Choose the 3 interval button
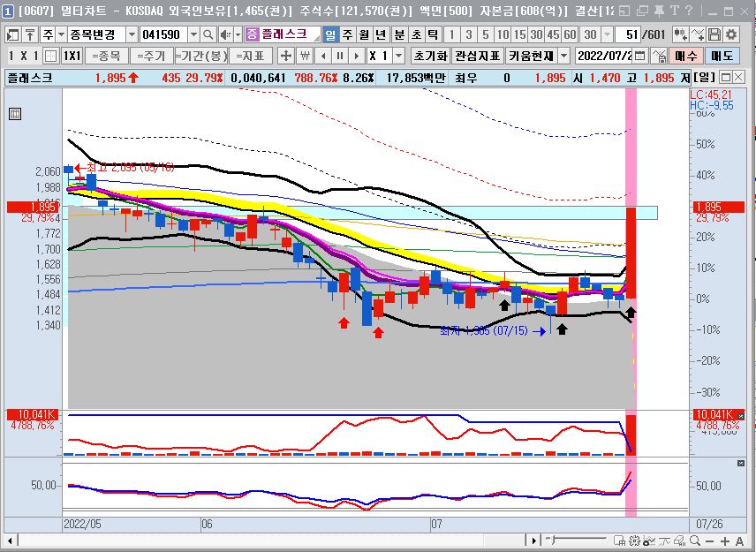 click(x=468, y=34)
